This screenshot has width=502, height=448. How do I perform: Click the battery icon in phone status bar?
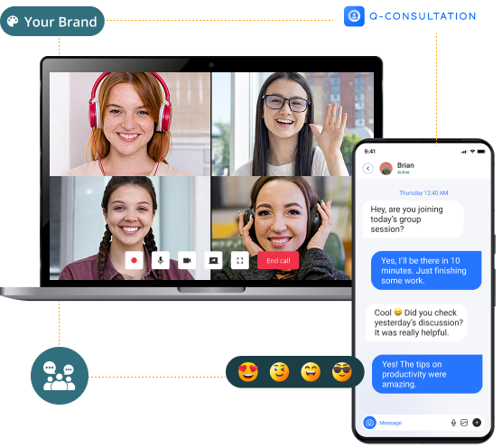point(482,152)
